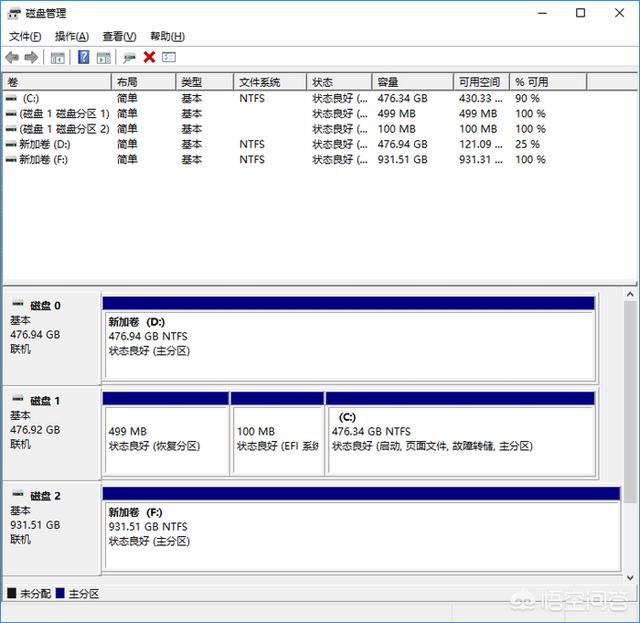This screenshot has height=623, width=640.
Task: Click the 499 MB recovery partition on 磁盘 1
Action: tap(165, 440)
